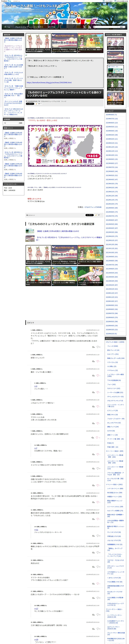Open the 21コメント link
129x644 pixels.
point(32,215)
